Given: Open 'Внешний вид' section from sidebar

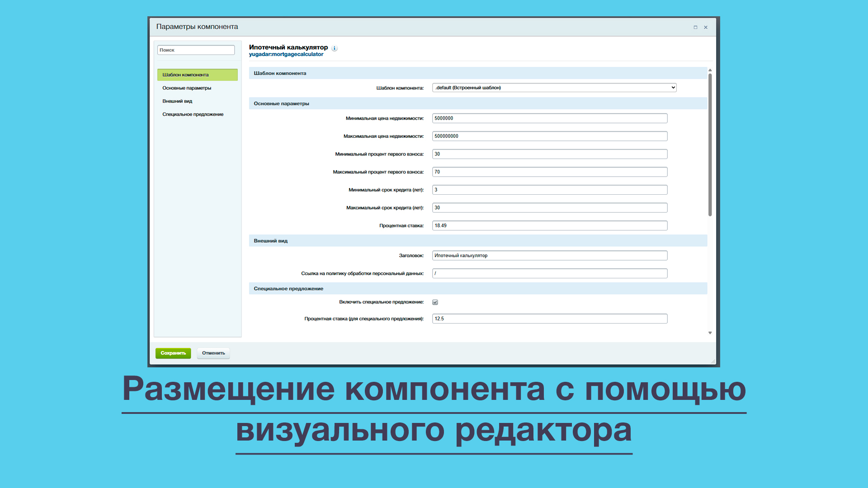Looking at the screenshot, I should [x=177, y=101].
